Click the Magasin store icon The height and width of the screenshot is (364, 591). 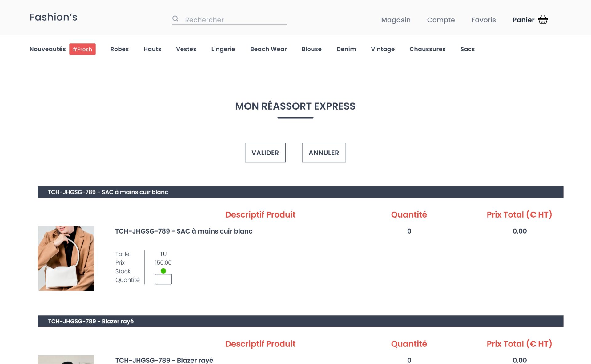tap(396, 20)
